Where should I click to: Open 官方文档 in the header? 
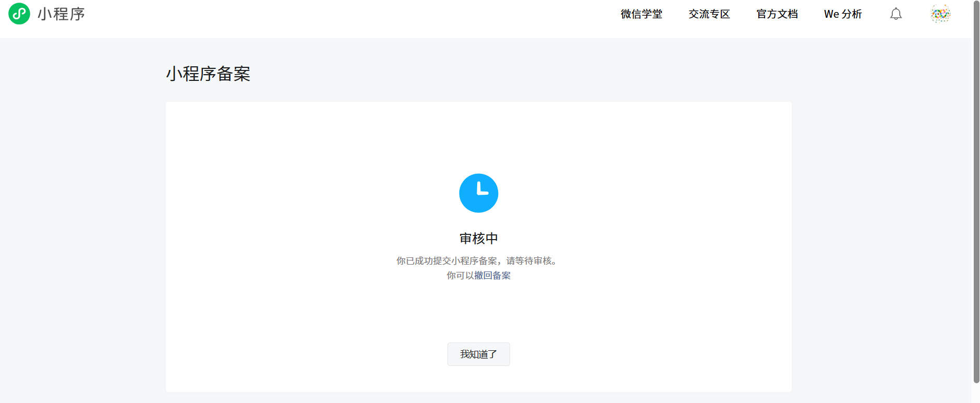[777, 14]
